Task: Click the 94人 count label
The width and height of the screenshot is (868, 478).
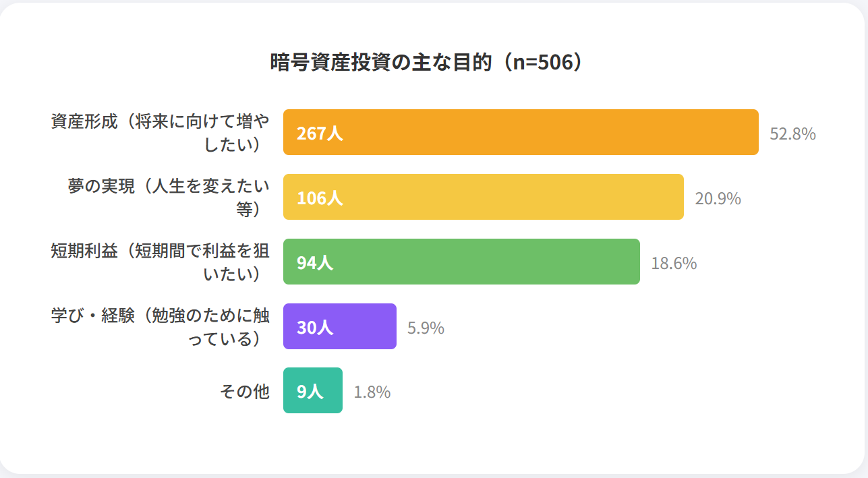Action: tap(315, 263)
